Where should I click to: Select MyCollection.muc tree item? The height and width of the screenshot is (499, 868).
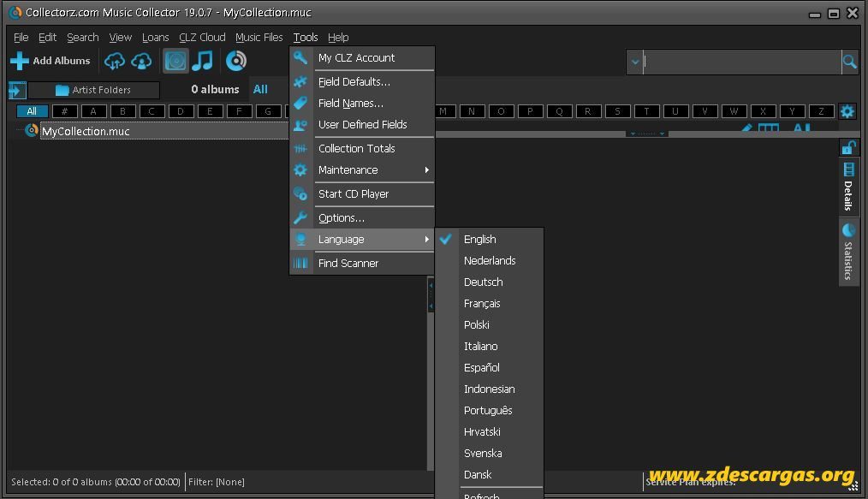(x=86, y=131)
